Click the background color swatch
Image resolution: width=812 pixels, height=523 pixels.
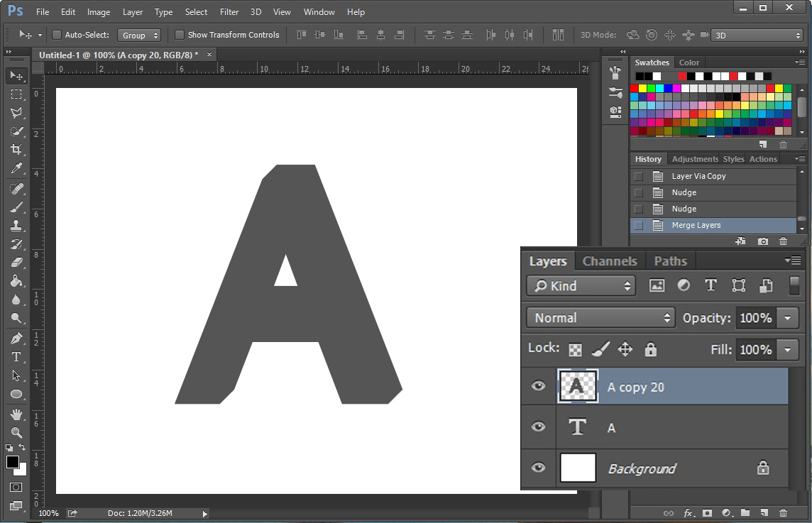pos(22,471)
